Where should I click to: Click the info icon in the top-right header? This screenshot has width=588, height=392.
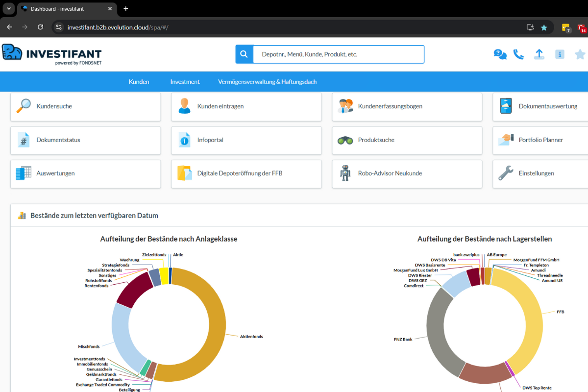point(560,54)
